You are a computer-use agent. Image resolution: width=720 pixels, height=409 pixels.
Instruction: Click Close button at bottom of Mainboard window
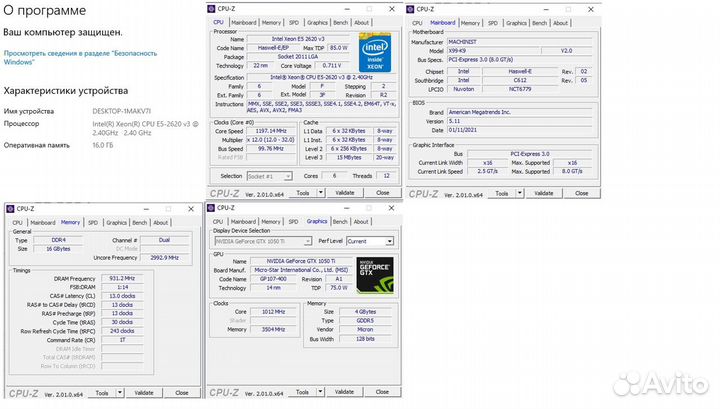(581, 193)
